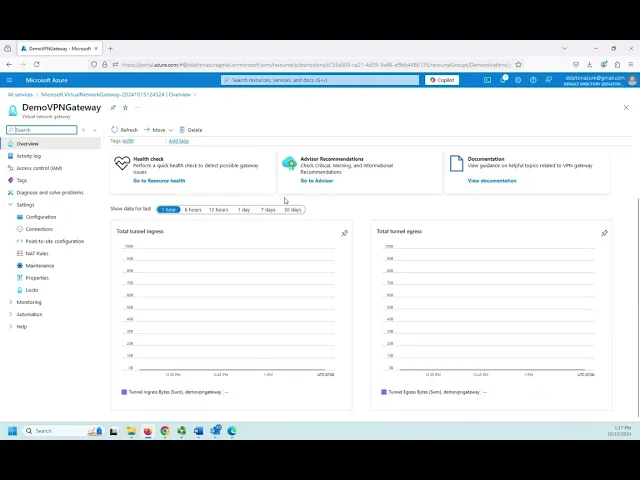Open Tags in the side menu

click(x=22, y=180)
